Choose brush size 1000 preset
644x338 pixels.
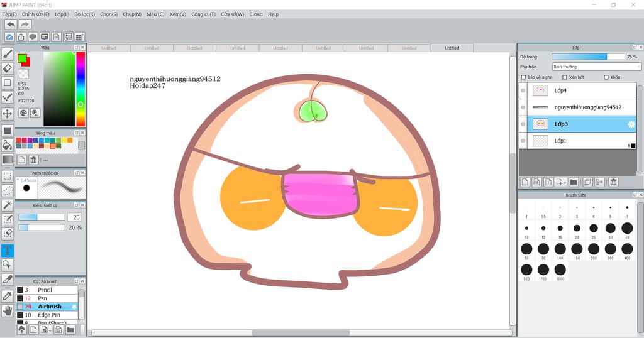(560, 271)
